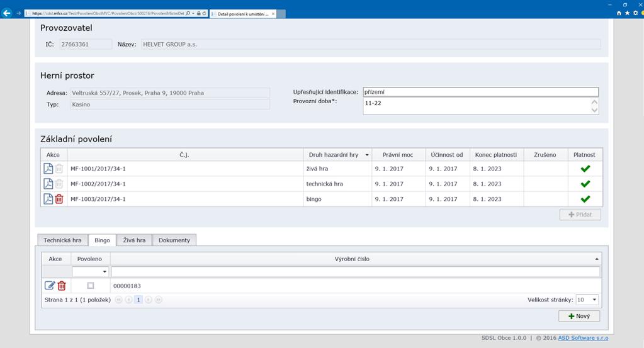Refresh the page with the reload icon
The image size is (644, 348).
pos(204,14)
